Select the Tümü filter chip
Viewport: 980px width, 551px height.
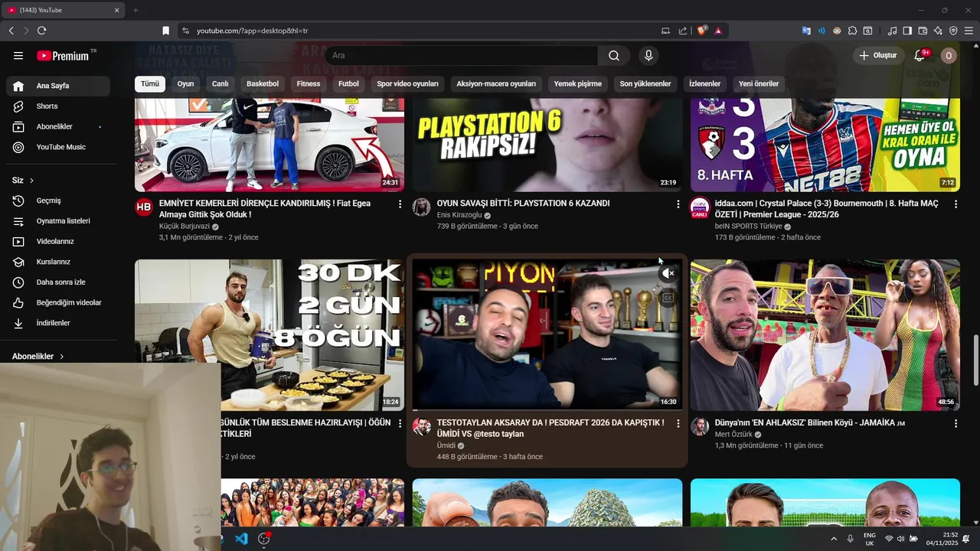pos(150,84)
